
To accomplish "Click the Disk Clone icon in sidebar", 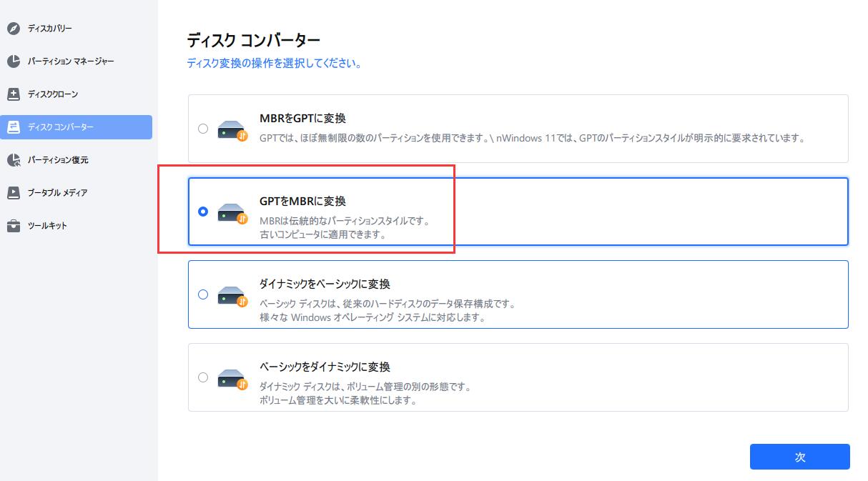I will click(14, 94).
